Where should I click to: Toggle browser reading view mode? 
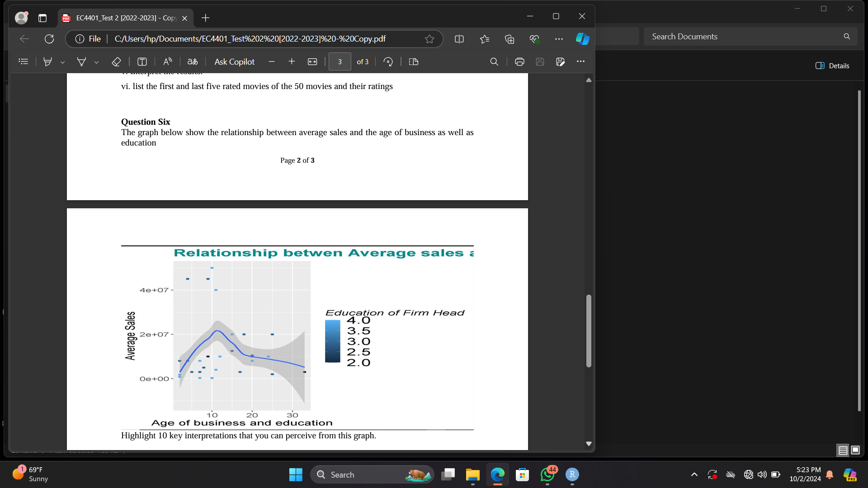(459, 38)
